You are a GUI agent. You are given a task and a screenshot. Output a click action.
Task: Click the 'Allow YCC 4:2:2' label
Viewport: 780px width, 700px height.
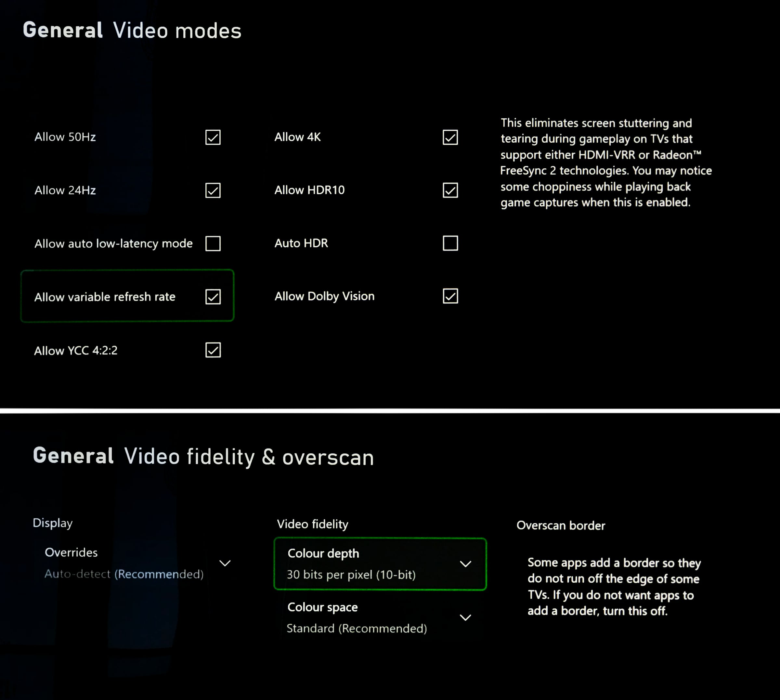pyautogui.click(x=76, y=350)
